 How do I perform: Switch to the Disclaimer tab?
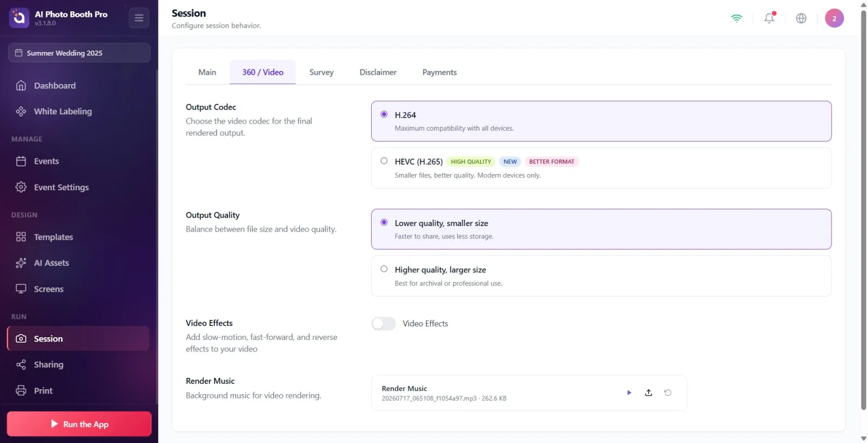click(x=378, y=72)
